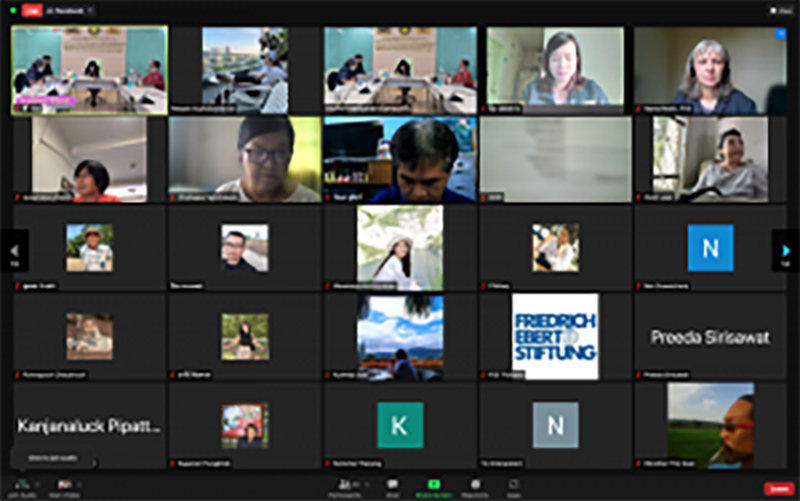Open the Participants panel
This screenshot has width=800, height=501.
(346, 486)
